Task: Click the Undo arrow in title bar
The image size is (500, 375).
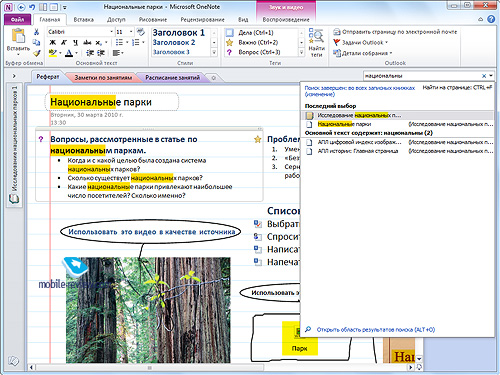Action: coord(32,7)
